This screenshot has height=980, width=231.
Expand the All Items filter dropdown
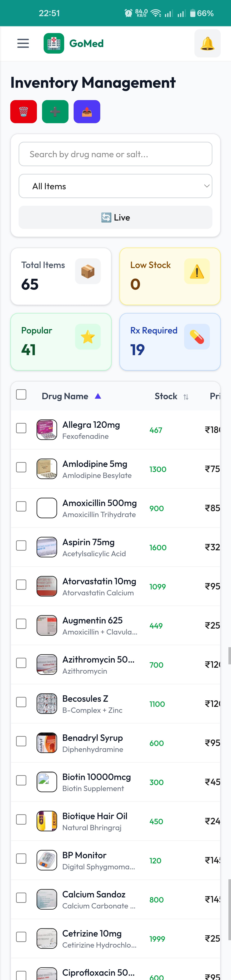point(115,186)
